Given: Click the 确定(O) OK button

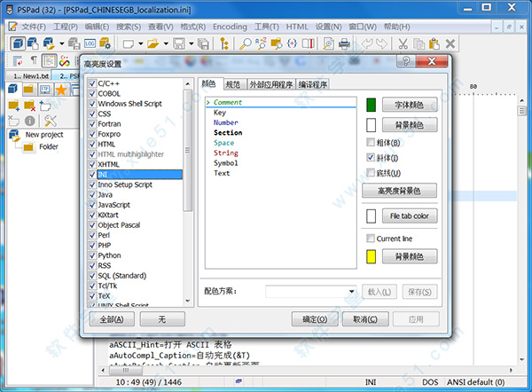Looking at the screenshot, I should click(315, 319).
